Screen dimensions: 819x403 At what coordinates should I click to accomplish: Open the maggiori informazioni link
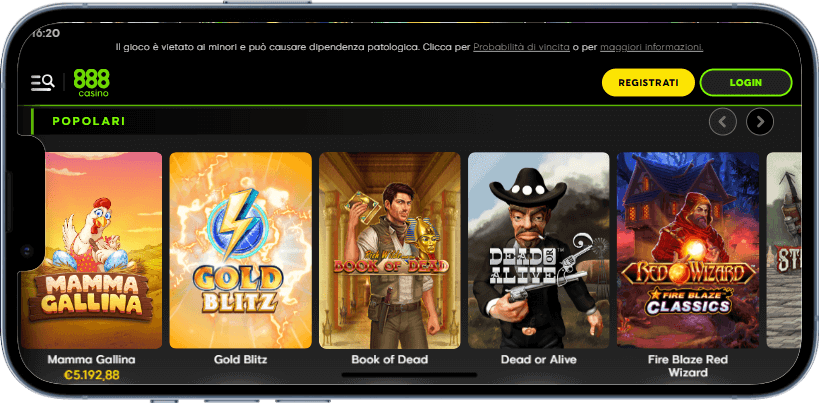[651, 48]
